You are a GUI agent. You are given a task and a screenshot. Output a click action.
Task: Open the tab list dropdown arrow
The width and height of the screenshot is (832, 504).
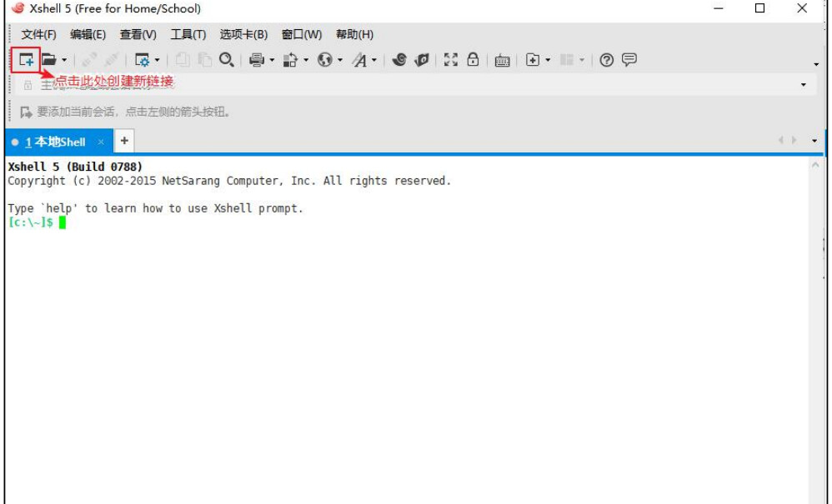814,141
